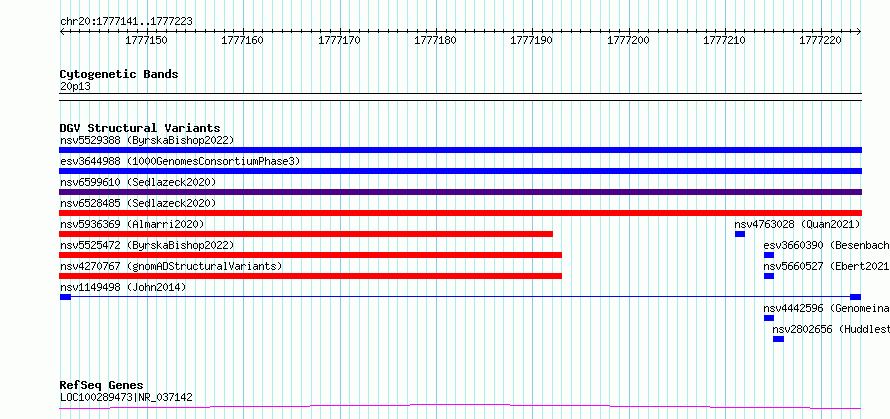Image resolution: width=890 pixels, height=419 pixels.
Task: Click ruler position 1777210
Action: 725,40
